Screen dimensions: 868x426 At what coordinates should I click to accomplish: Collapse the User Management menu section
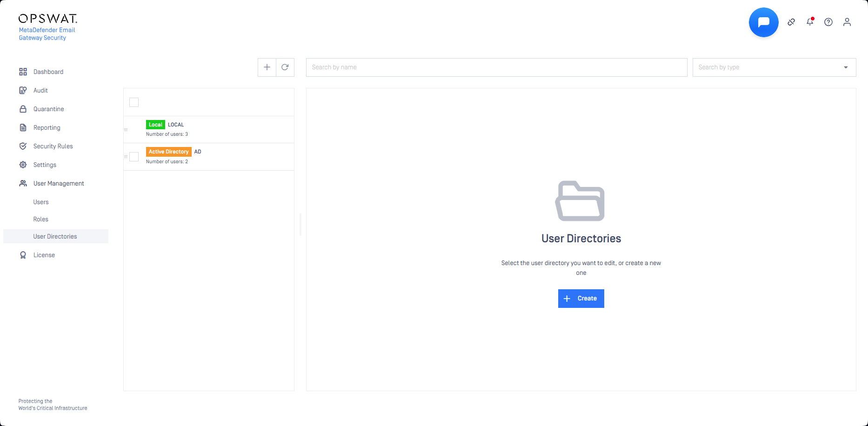pyautogui.click(x=59, y=184)
